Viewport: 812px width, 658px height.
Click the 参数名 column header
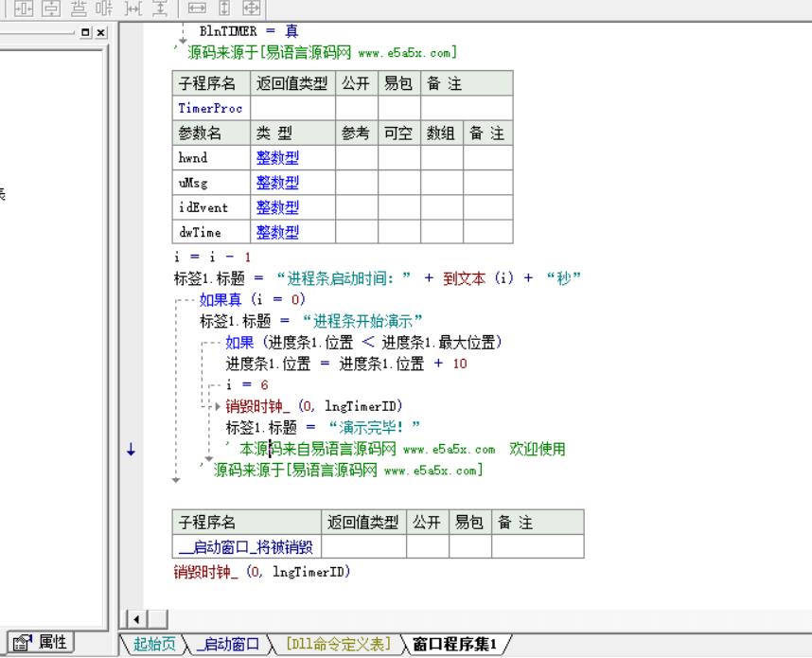click(x=211, y=133)
